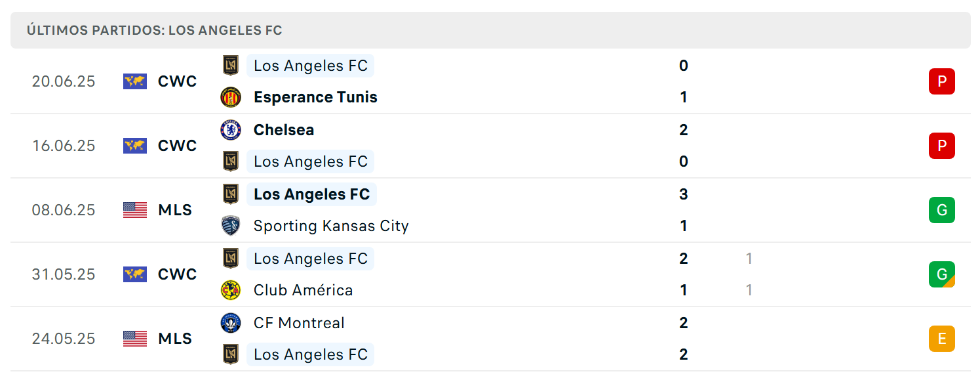Open the Esperance Tunis team link
Image resolution: width=980 pixels, height=382 pixels.
point(315,97)
